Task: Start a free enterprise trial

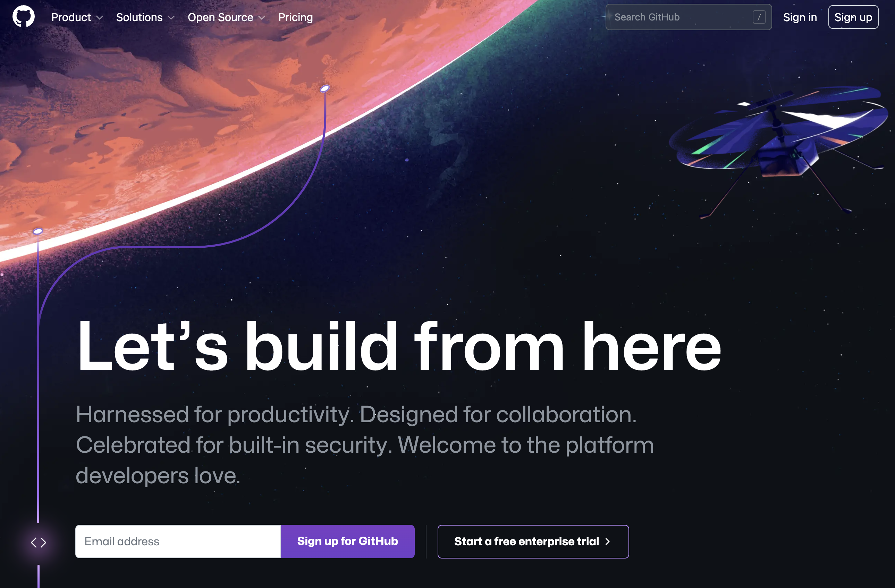Action: (x=533, y=542)
